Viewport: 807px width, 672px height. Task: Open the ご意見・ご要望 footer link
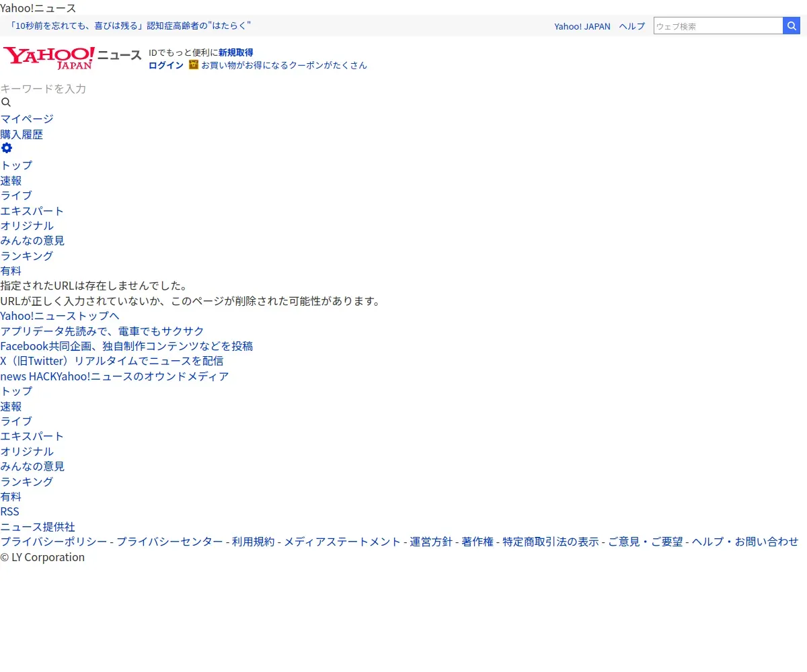646,542
